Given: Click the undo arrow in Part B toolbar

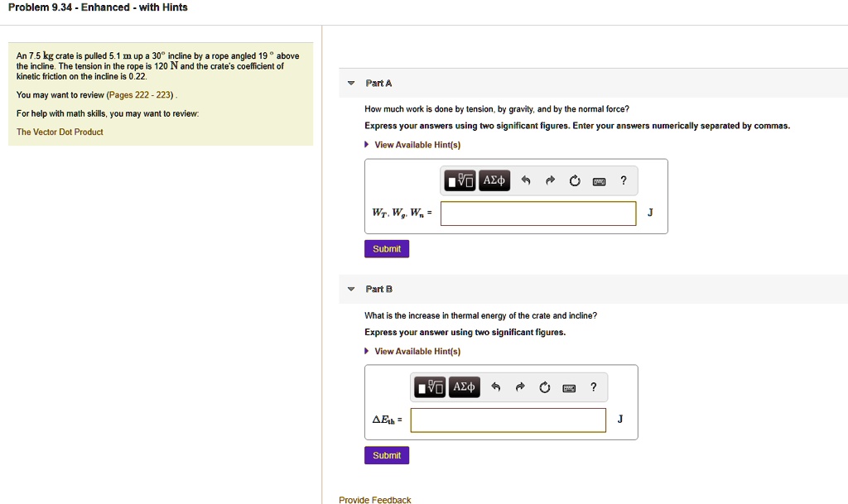Looking at the screenshot, I should [x=495, y=386].
